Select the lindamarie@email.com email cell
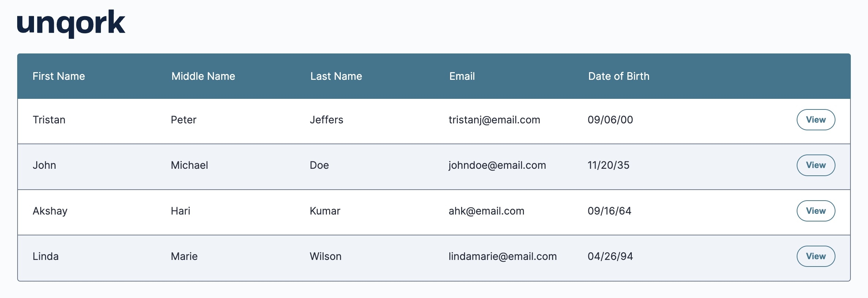This screenshot has width=868, height=298. 503,256
